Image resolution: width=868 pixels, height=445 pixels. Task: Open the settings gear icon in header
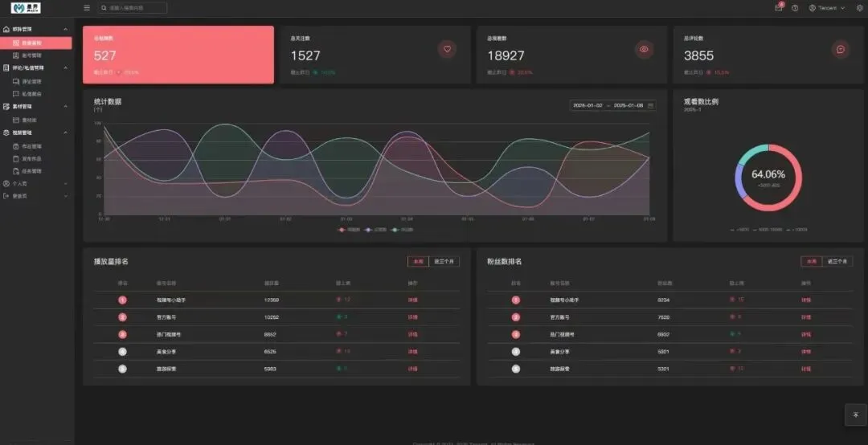(860, 8)
